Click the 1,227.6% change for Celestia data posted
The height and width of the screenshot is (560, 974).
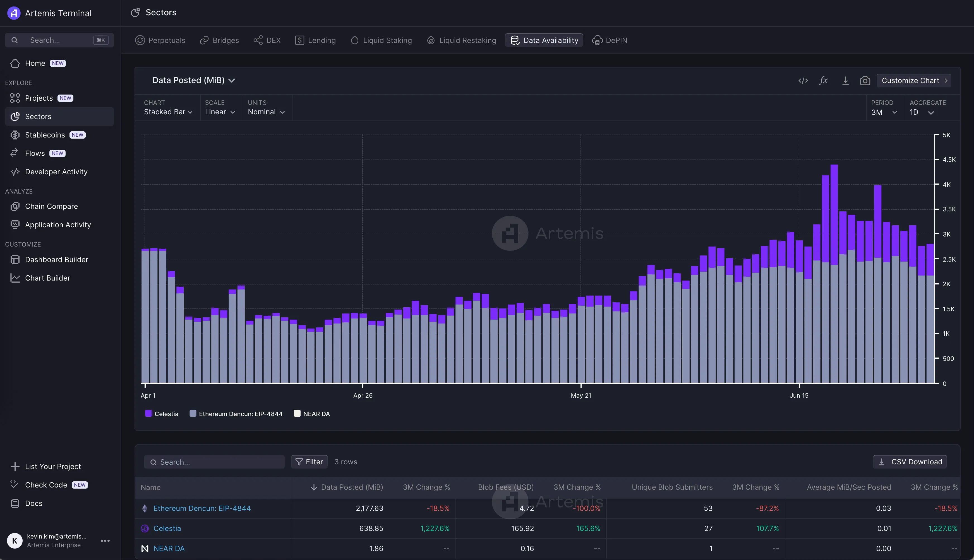click(x=435, y=528)
